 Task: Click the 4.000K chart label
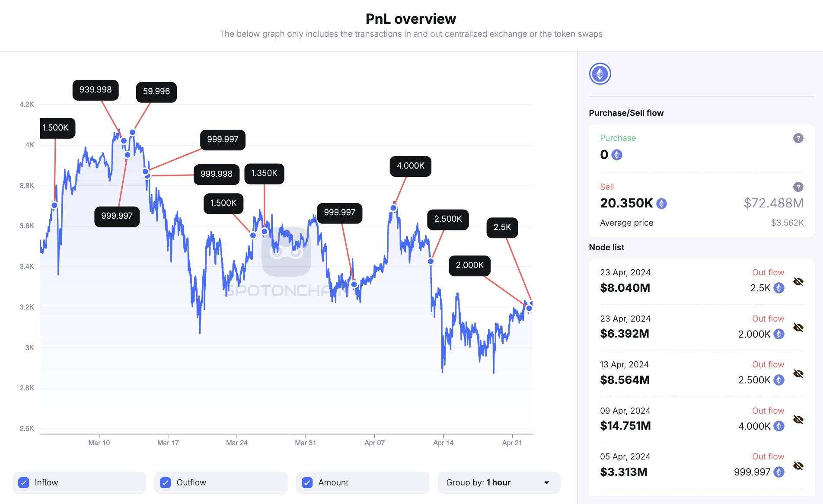410,166
